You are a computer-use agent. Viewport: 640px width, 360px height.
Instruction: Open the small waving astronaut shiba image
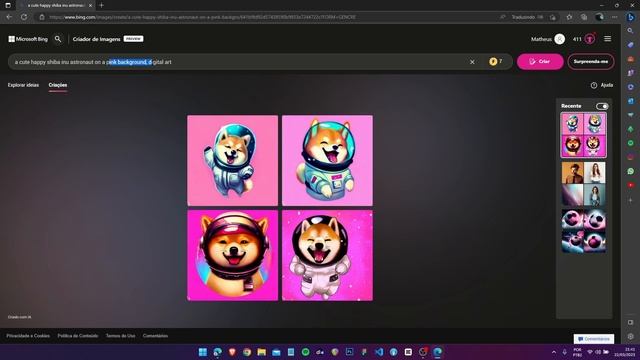coord(233,160)
